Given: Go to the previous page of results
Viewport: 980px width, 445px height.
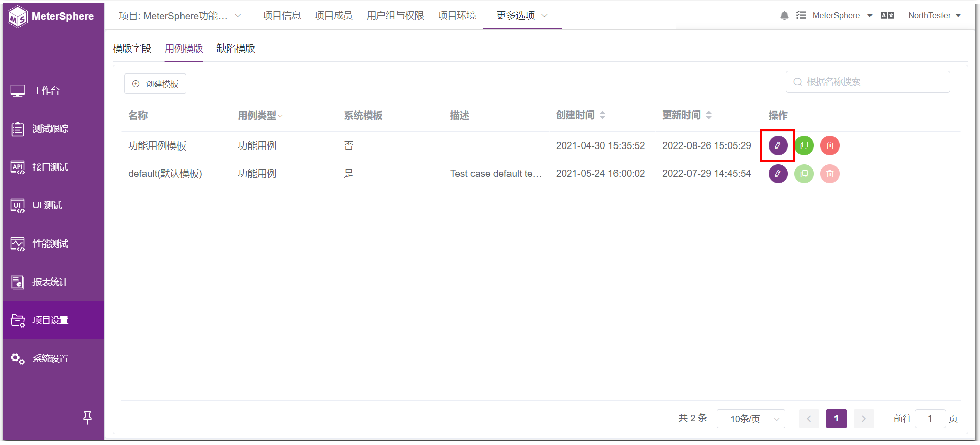Looking at the screenshot, I should [x=809, y=419].
